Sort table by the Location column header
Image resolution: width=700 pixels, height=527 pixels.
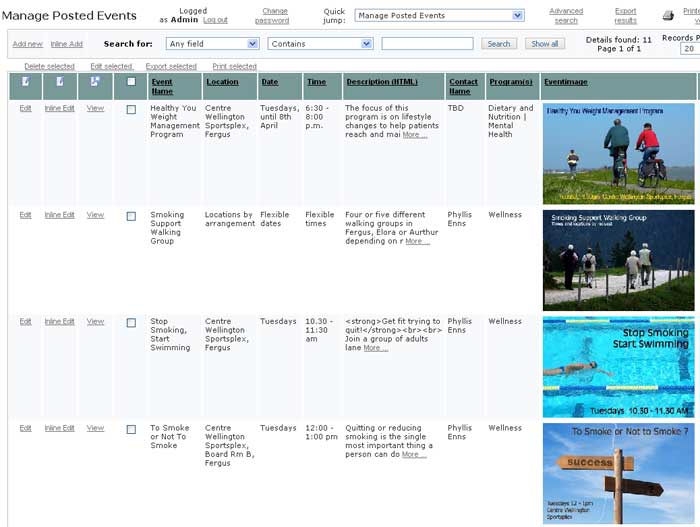(222, 81)
